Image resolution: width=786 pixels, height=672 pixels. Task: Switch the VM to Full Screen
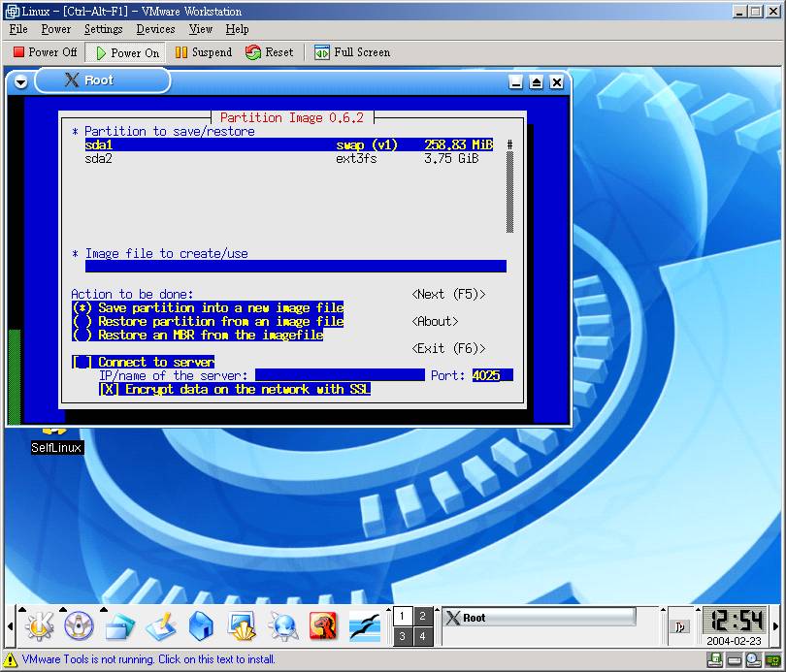352,52
